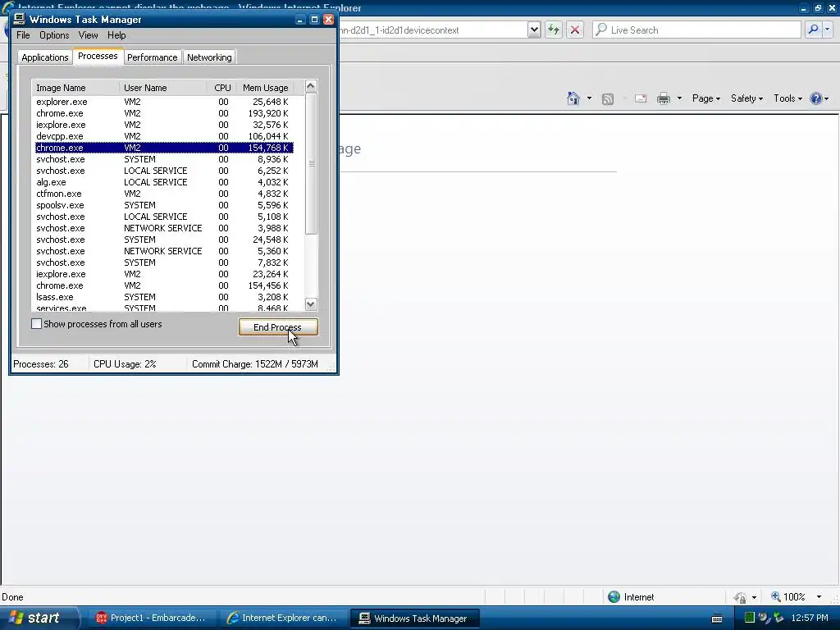Enable Show processes from all users
This screenshot has height=630, width=840.
coord(36,323)
